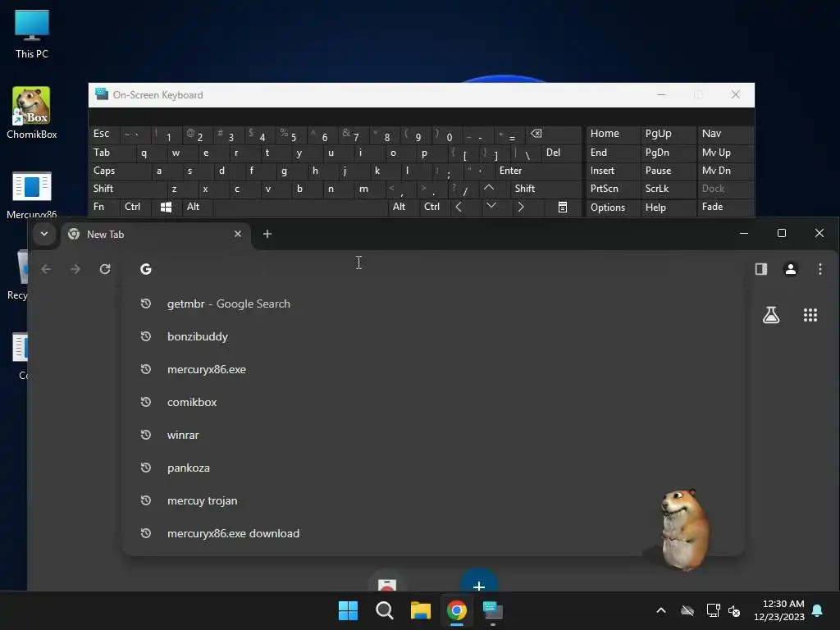The image size is (840, 630).
Task: Click Chrome reload page icon
Action: [105, 269]
